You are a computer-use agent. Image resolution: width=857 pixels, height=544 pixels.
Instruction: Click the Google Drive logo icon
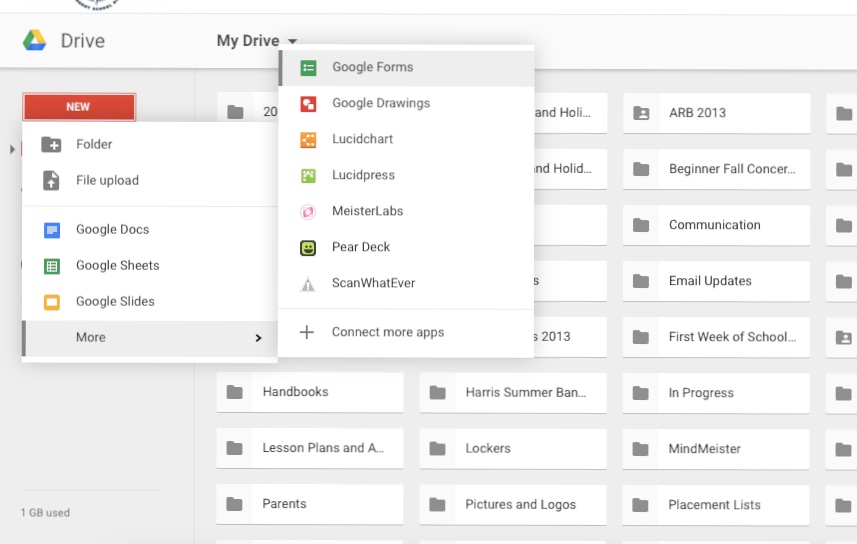click(34, 40)
